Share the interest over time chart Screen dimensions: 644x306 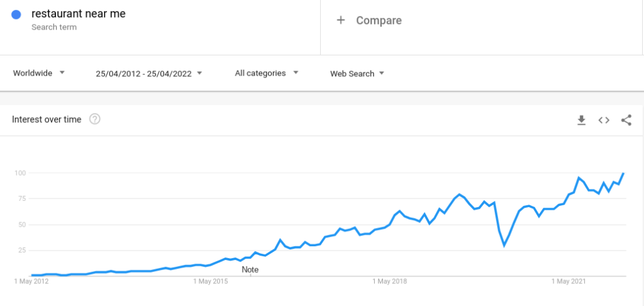coord(626,120)
